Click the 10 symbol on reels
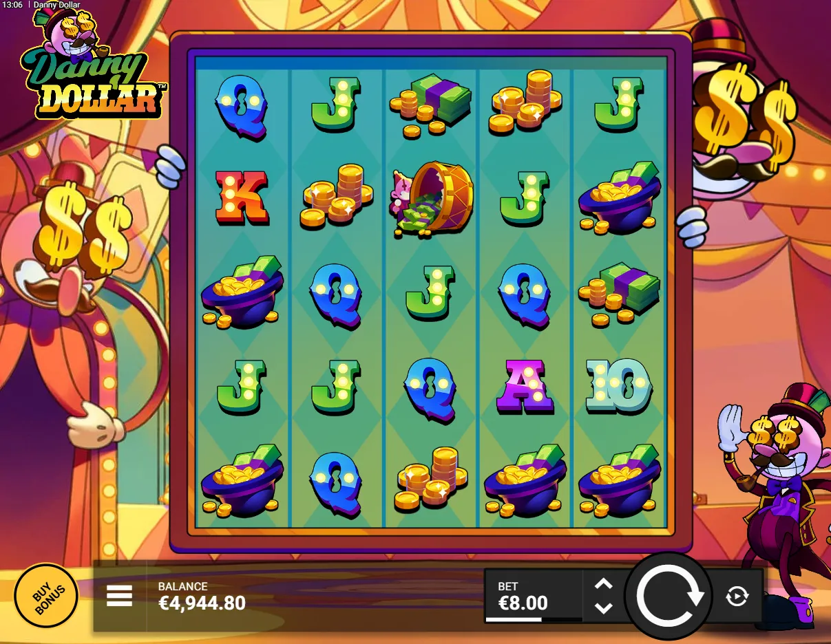The height and width of the screenshot is (644, 831). (618, 385)
